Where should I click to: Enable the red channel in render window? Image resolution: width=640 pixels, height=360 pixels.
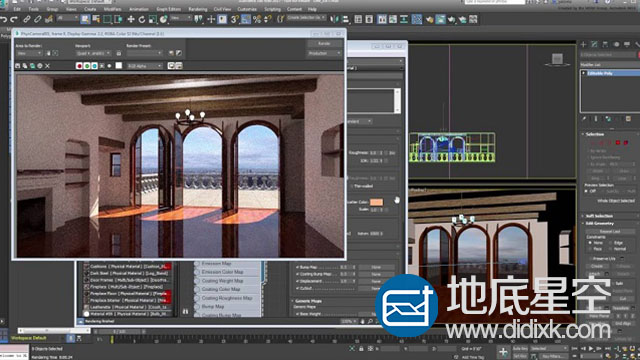pyautogui.click(x=79, y=66)
